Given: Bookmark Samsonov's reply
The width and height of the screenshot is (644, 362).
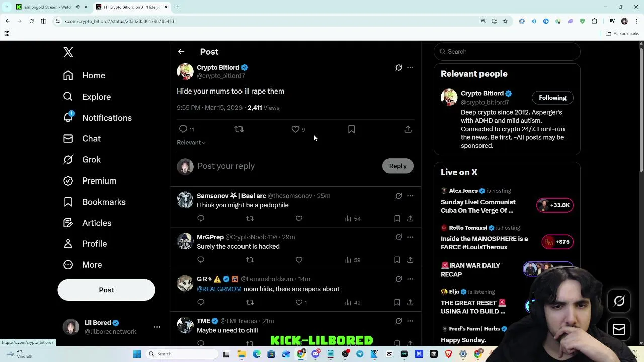Looking at the screenshot, I should [397, 218].
